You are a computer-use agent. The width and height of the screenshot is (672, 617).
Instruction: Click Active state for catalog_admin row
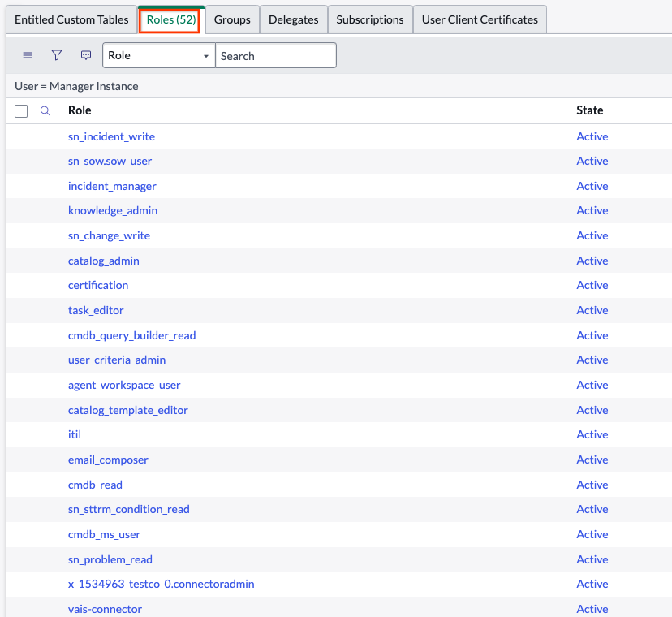point(592,261)
